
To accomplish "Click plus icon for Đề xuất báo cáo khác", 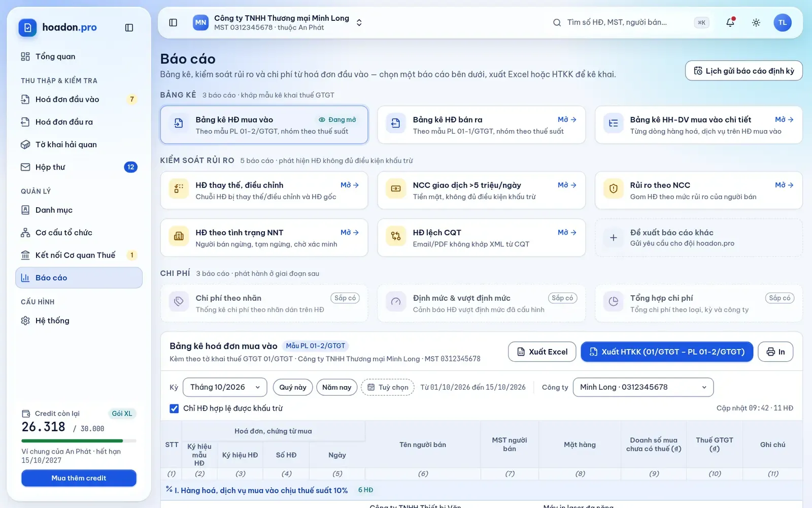I will [613, 237].
